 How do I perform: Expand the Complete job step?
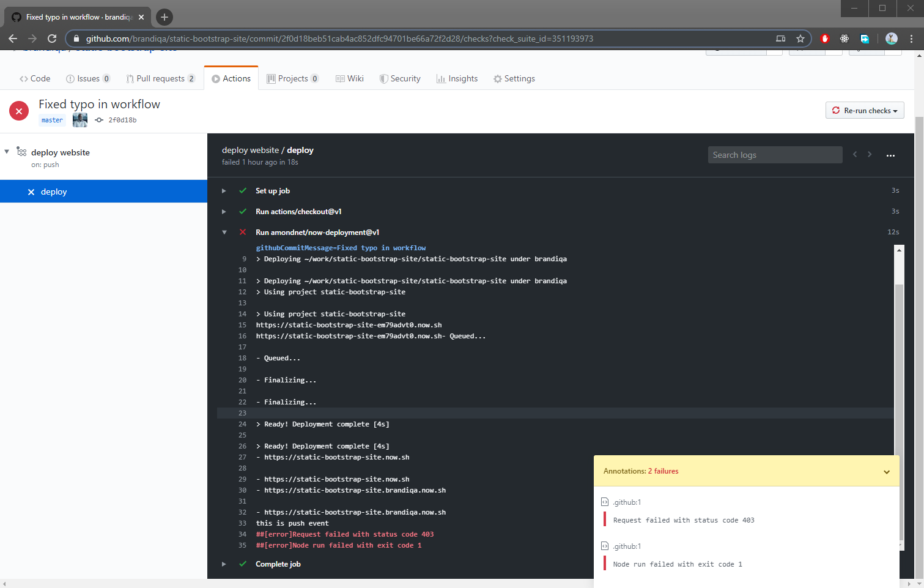click(x=224, y=564)
